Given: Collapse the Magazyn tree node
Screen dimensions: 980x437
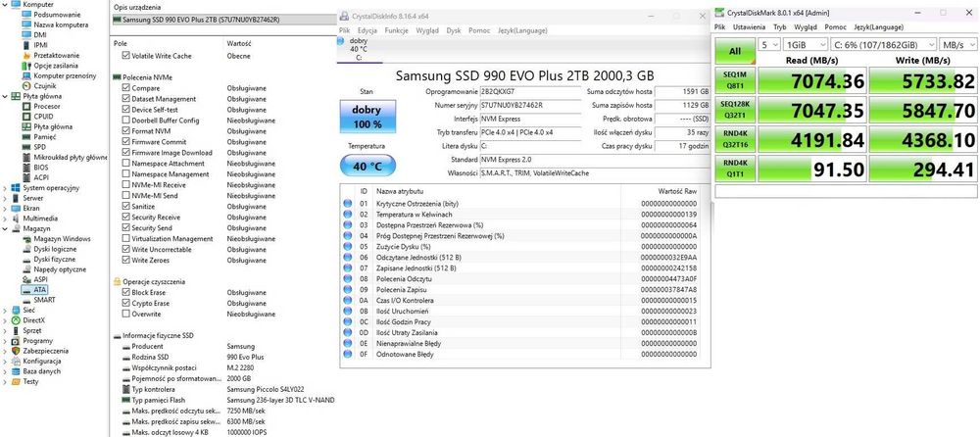Looking at the screenshot, I should [x=6, y=229].
